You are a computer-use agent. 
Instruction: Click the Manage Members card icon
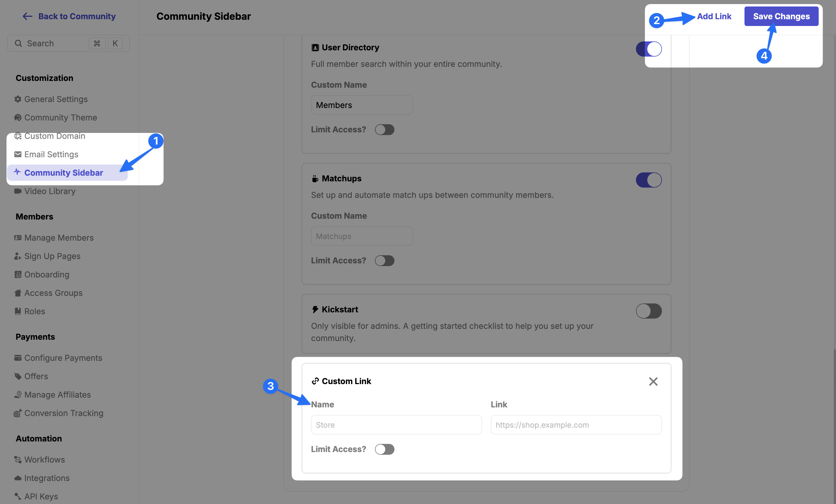(18, 238)
